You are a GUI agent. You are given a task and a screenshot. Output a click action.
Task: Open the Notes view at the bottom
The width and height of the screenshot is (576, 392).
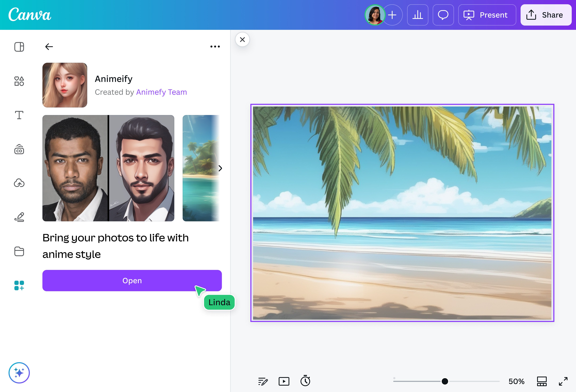263,381
